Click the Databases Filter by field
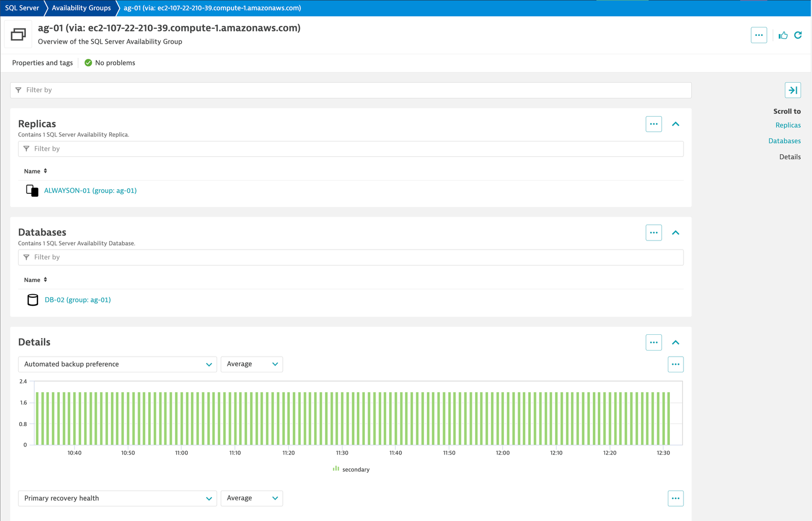This screenshot has width=812, height=521. click(351, 257)
